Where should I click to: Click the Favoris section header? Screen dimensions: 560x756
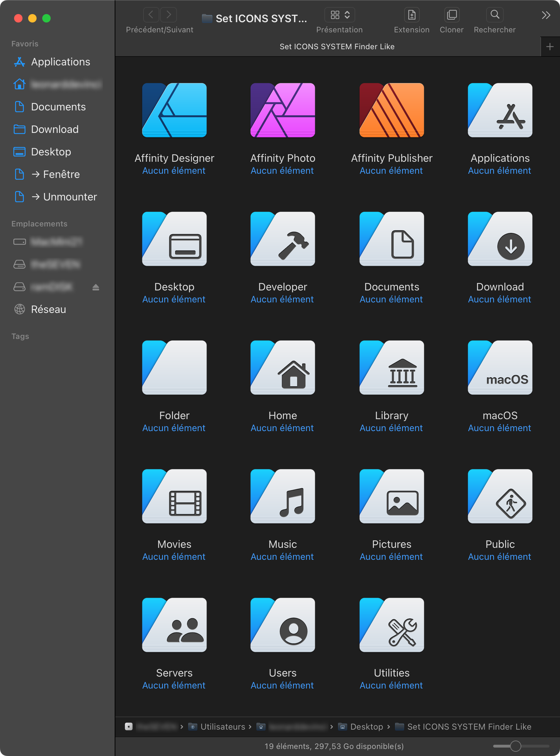(25, 44)
